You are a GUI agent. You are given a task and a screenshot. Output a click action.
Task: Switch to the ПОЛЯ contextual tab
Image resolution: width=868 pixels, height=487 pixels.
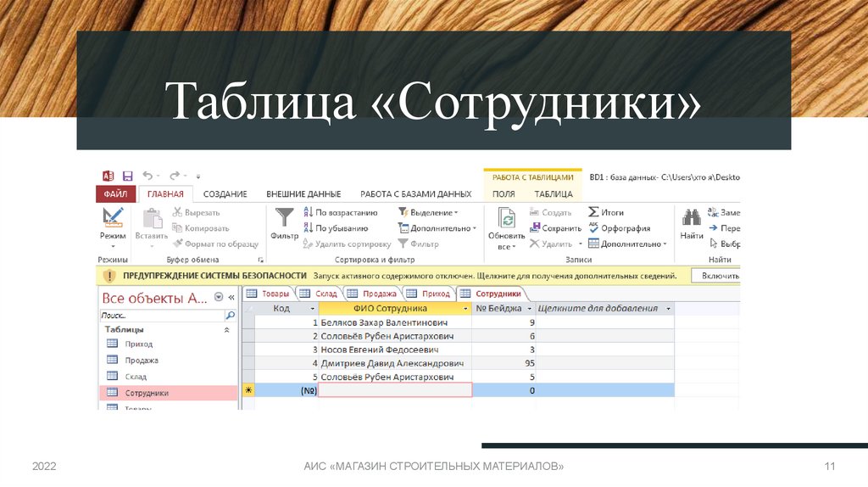[x=504, y=194]
